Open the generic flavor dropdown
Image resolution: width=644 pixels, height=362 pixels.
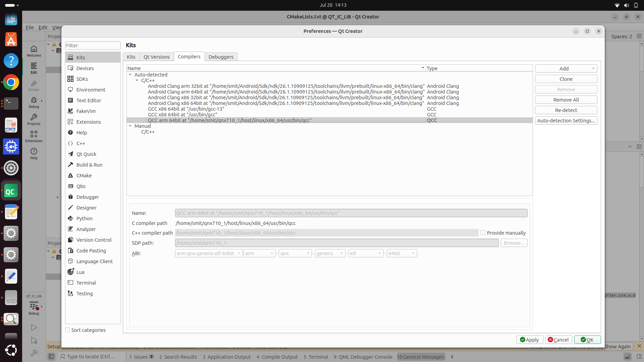tap(330, 253)
